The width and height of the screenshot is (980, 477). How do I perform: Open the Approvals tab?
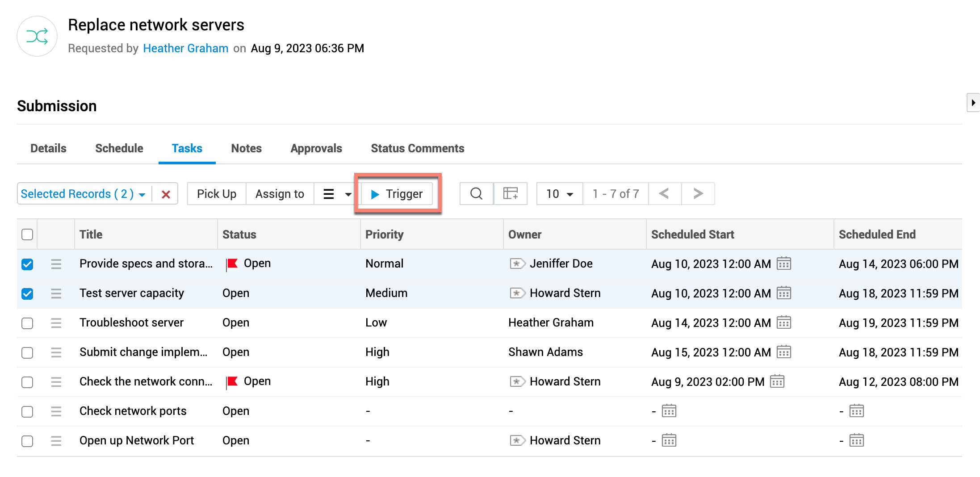(316, 148)
